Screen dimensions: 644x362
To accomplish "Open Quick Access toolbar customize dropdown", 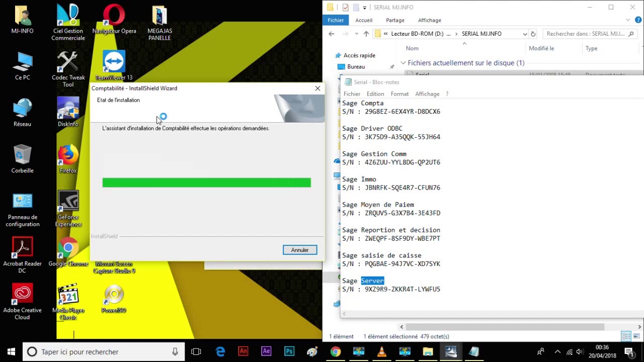I will click(x=365, y=8).
